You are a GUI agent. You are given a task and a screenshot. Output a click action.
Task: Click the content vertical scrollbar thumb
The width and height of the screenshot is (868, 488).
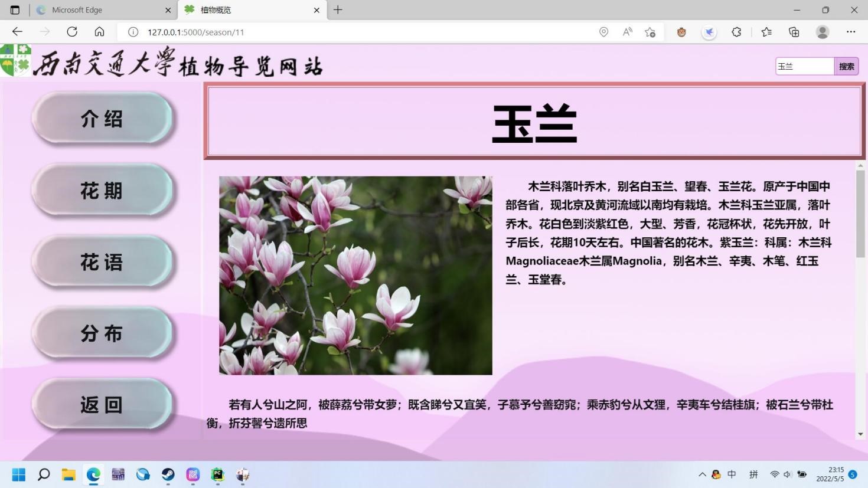coord(860,214)
